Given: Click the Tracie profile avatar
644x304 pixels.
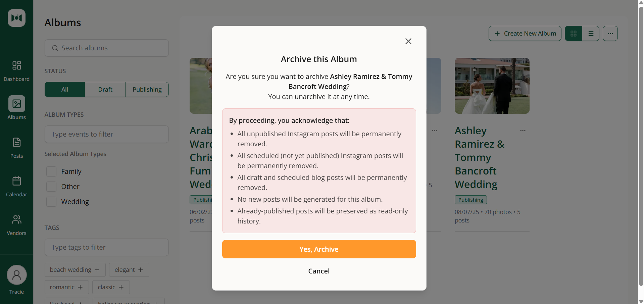Looking at the screenshot, I should click(16, 275).
